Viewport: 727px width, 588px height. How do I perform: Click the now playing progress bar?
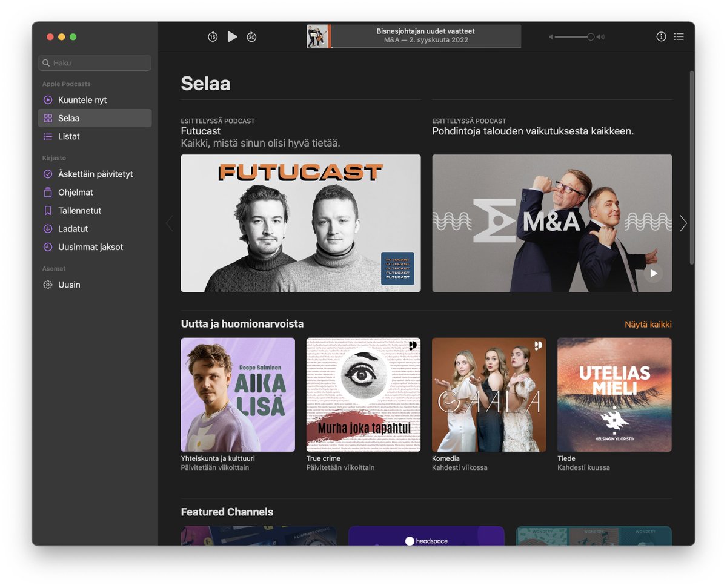tap(426, 47)
